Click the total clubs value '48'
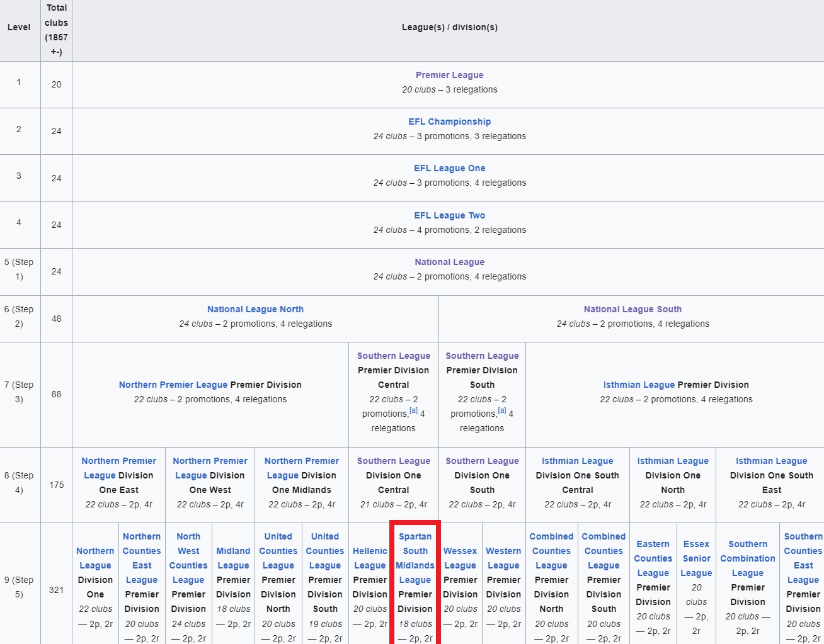 point(57,319)
